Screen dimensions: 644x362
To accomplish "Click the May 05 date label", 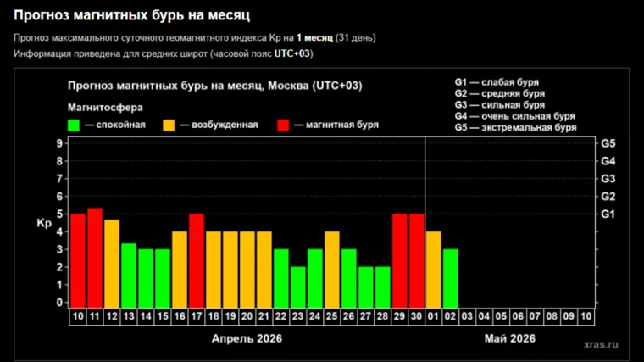I will (501, 316).
